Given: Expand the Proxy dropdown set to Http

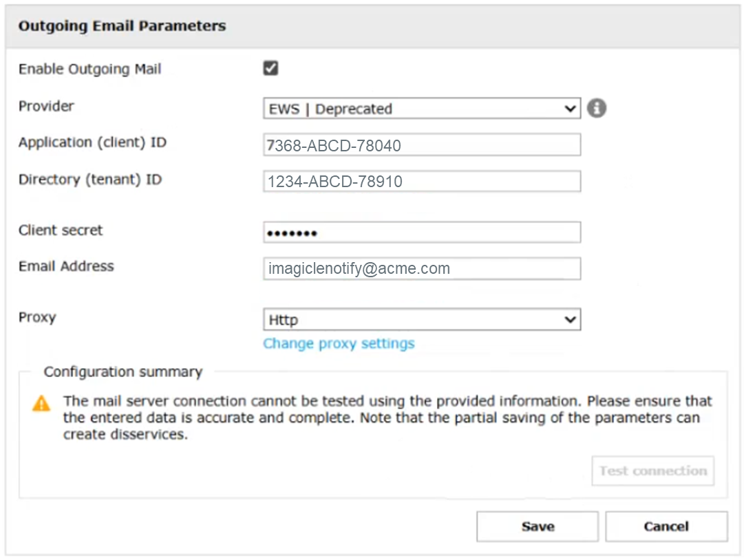Looking at the screenshot, I should [421, 320].
